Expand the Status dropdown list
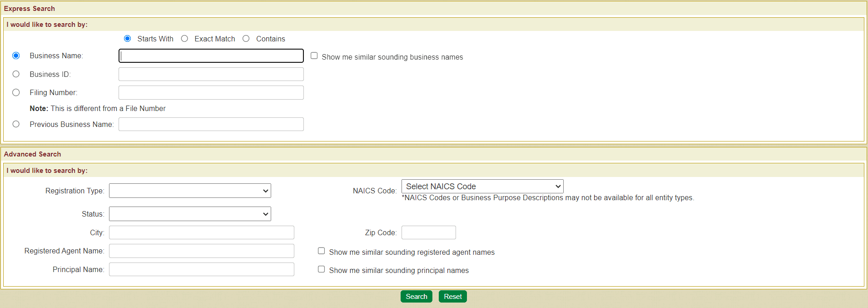 (190, 214)
